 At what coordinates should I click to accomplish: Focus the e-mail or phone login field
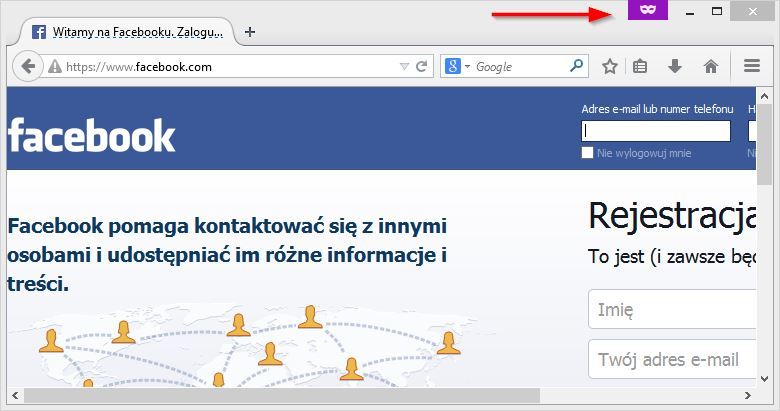[x=656, y=131]
